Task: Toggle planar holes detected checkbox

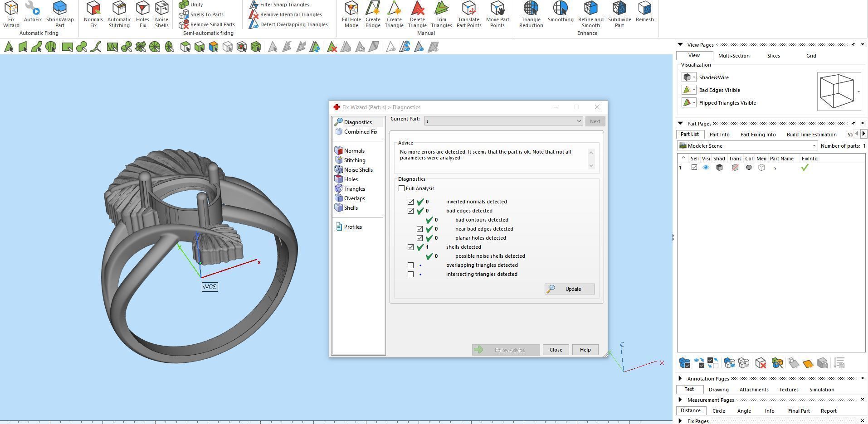Action: click(420, 238)
